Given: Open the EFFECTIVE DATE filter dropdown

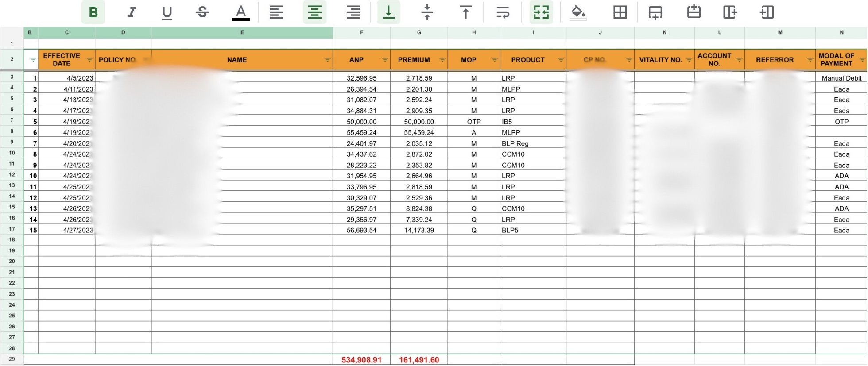Looking at the screenshot, I should click(x=89, y=60).
